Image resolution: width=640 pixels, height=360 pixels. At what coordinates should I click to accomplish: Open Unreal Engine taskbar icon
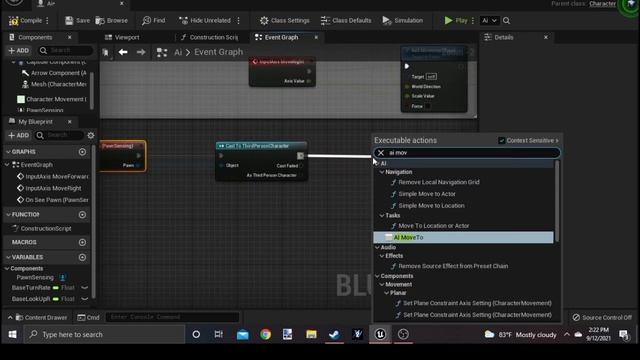pyautogui.click(x=380, y=334)
